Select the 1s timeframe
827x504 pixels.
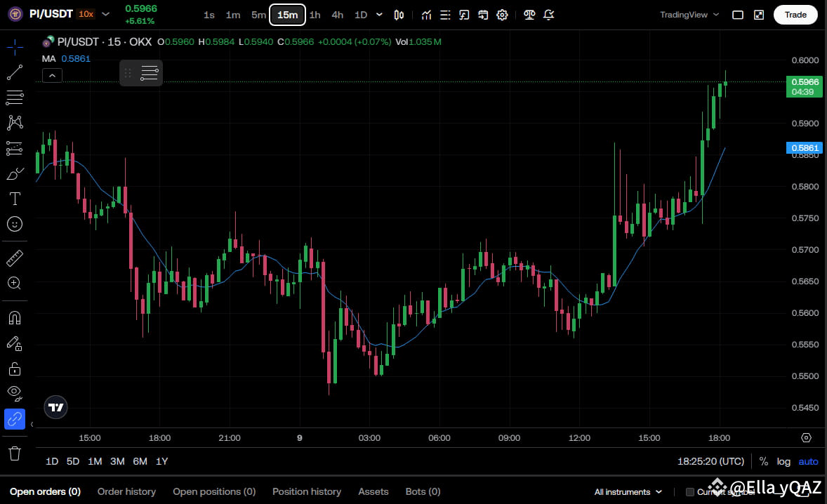pos(209,15)
